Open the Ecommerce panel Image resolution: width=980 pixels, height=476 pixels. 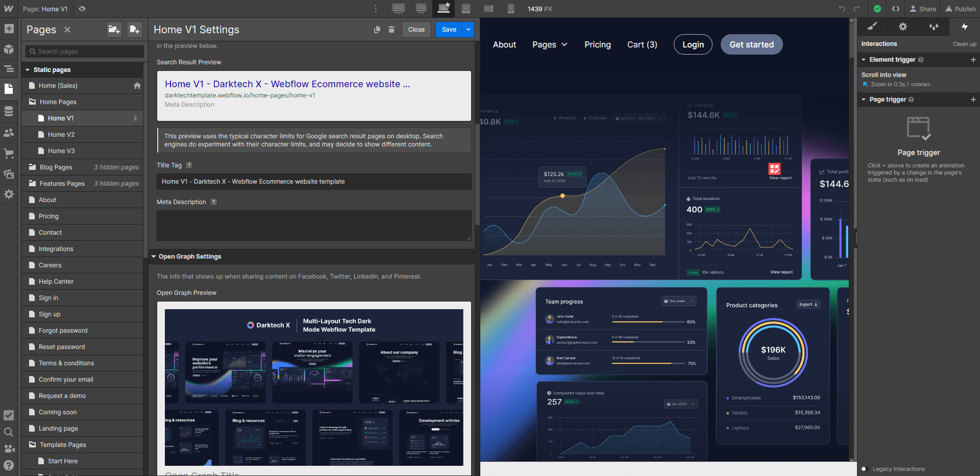[x=9, y=154]
